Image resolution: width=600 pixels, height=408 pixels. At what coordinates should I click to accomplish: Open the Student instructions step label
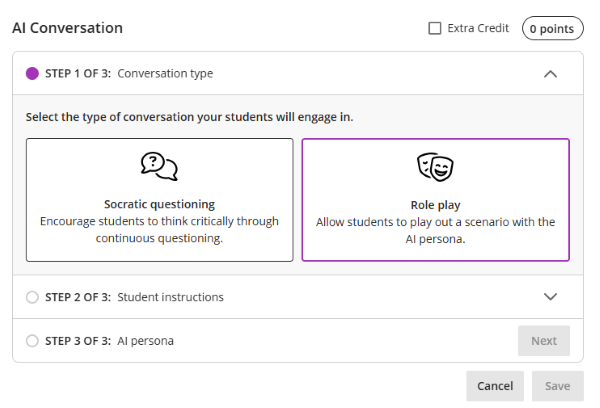[x=170, y=297]
